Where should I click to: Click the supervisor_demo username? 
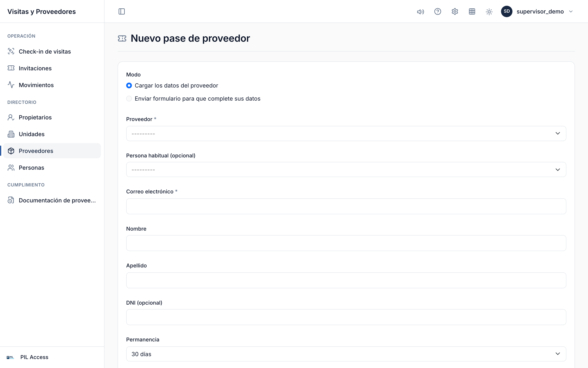(x=540, y=11)
